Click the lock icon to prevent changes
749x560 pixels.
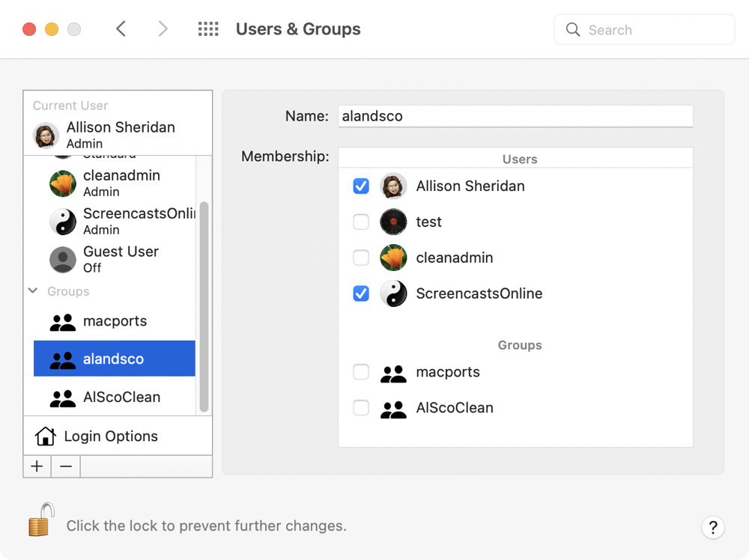42,520
